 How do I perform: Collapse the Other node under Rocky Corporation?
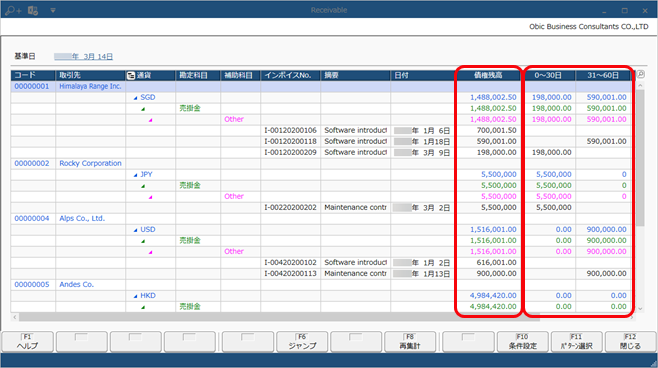(151, 197)
